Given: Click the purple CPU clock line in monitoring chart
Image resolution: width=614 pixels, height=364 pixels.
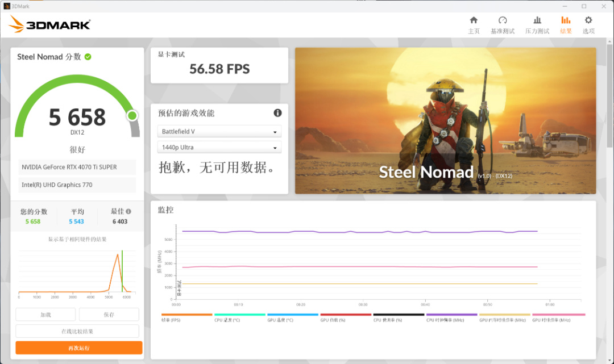Looking at the screenshot, I should 359,232.
